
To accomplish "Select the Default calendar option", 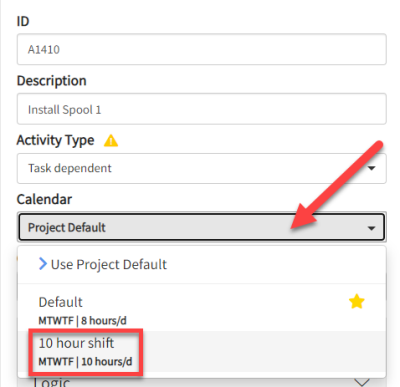I will pyautogui.click(x=202, y=307).
